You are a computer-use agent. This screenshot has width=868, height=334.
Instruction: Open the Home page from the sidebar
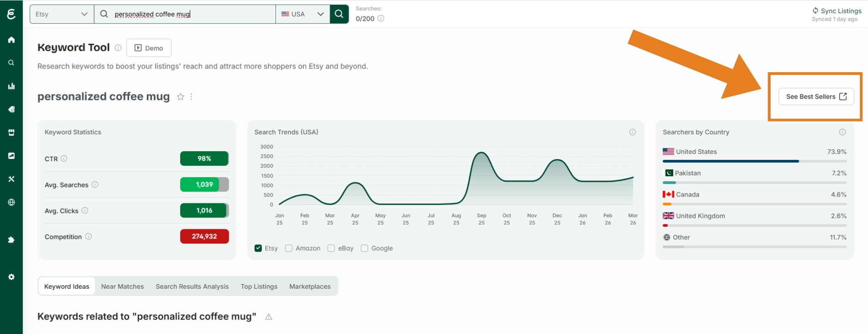point(11,40)
